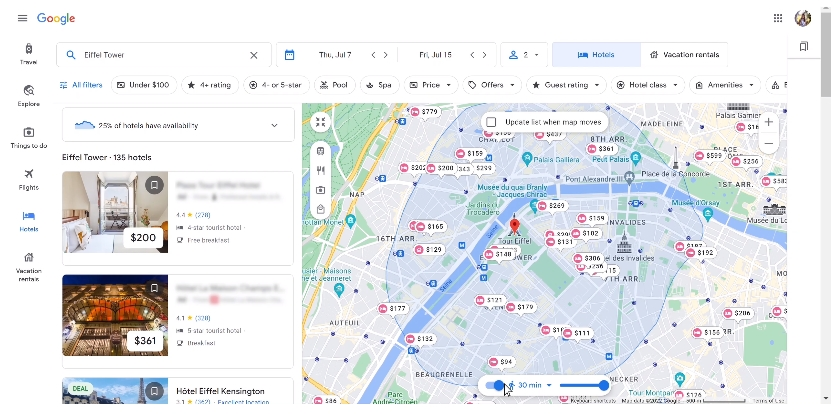The width and height of the screenshot is (835, 414).
Task: Open saved items bookmark panel
Action: (x=804, y=46)
